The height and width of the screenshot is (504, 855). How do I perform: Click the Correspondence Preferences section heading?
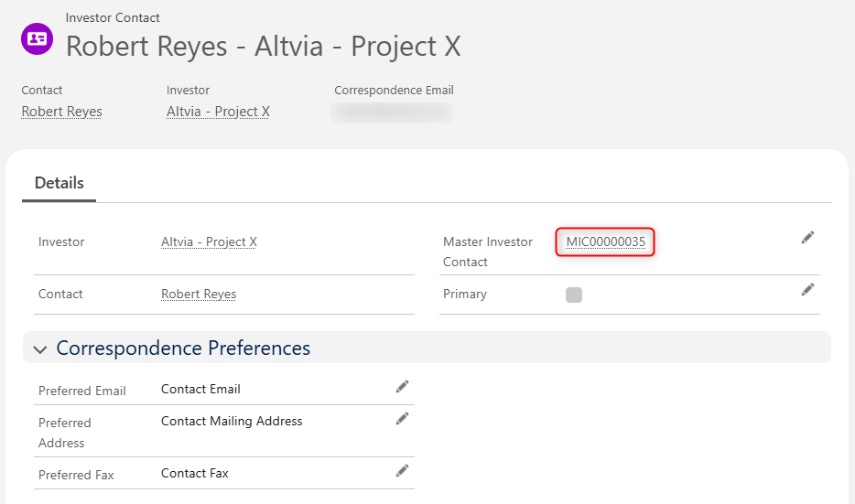pyautogui.click(x=183, y=349)
